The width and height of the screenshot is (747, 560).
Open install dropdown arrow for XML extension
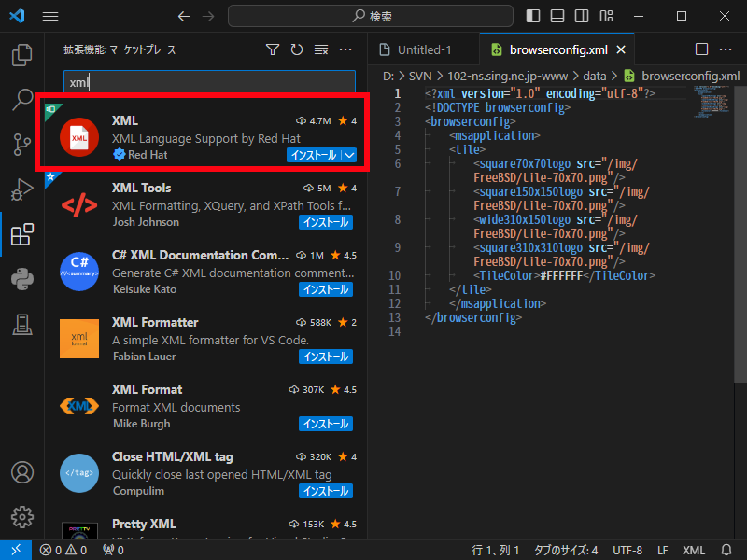pos(349,155)
